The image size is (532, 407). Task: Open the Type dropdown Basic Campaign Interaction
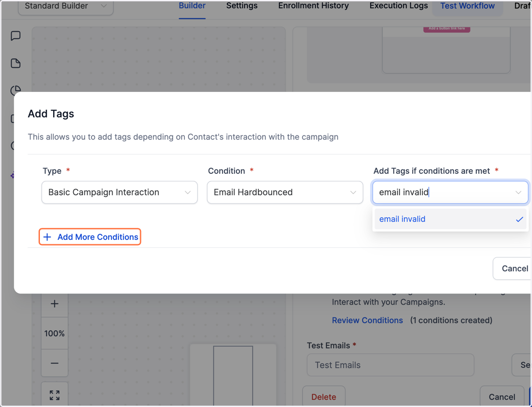[120, 192]
